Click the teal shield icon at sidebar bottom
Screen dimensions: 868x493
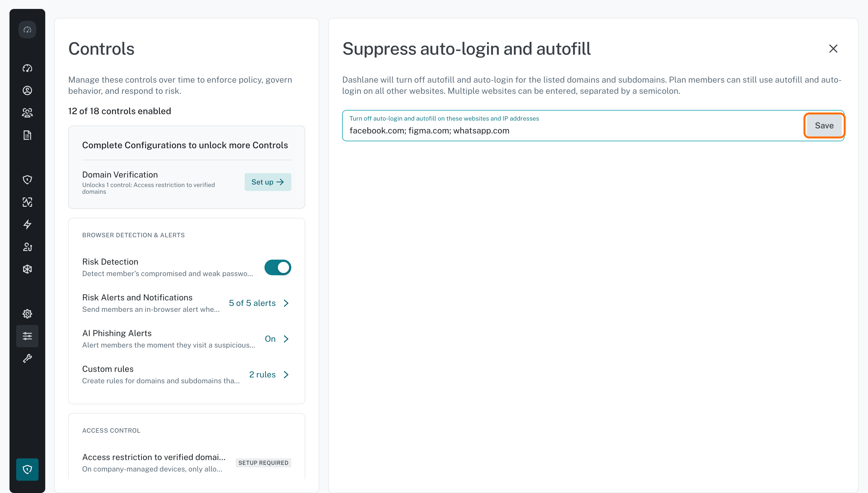point(27,469)
